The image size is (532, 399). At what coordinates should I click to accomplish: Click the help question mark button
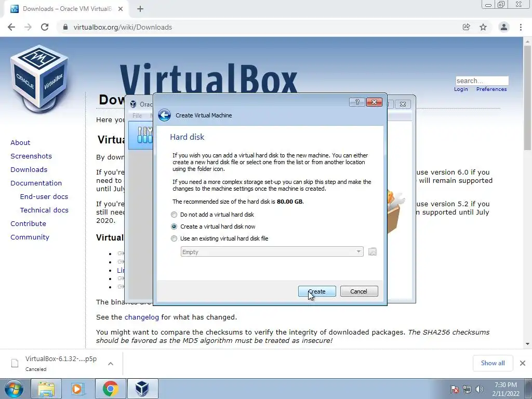(x=357, y=102)
